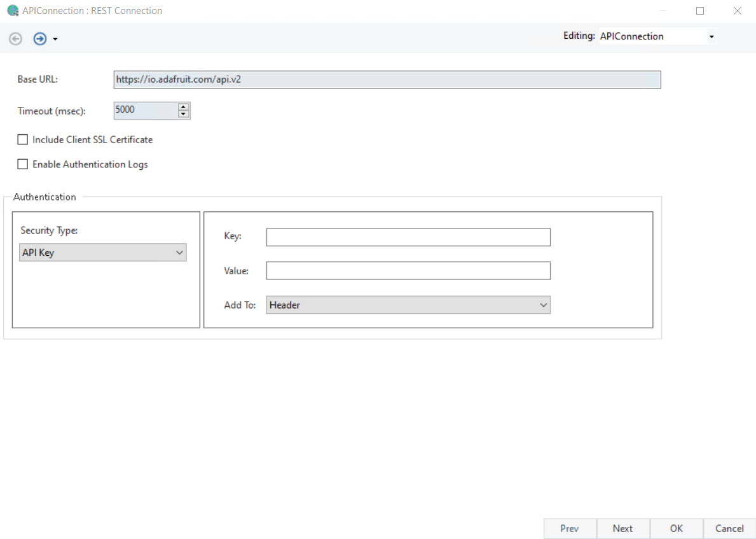756x539 pixels.
Task: Confirm with the OK button
Action: [x=676, y=528]
